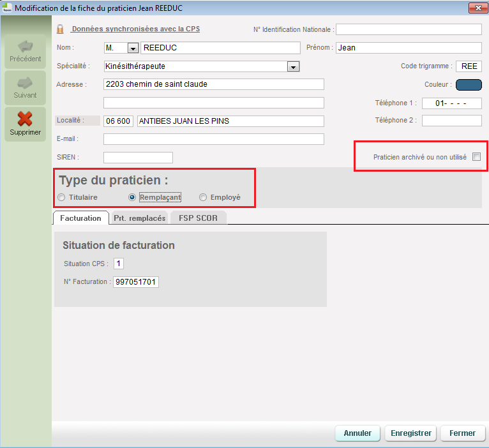Click the Adresse field with chemin de saint claude
Image resolution: width=489 pixels, height=448 pixels.
point(214,84)
